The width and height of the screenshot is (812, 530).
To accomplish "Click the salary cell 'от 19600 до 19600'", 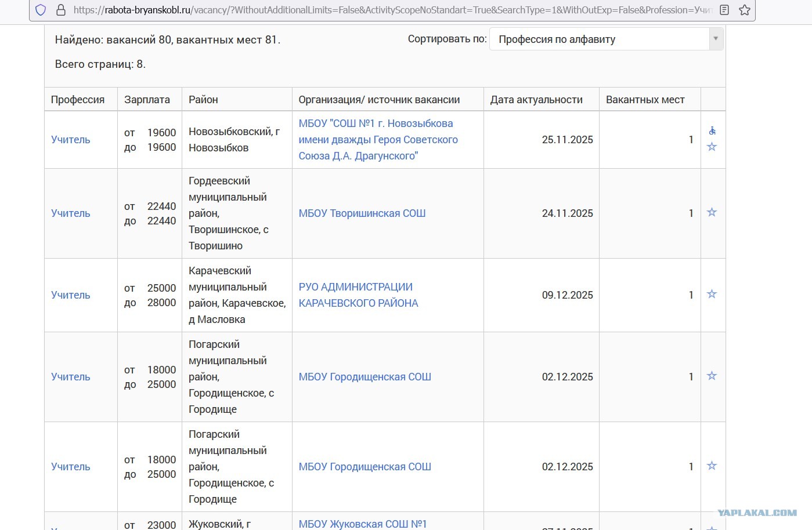I will [150, 140].
